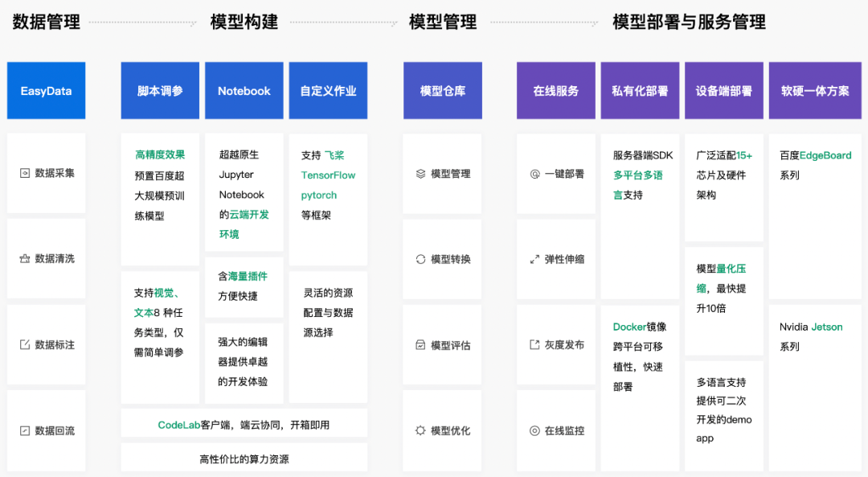Click the green 高精度效果 text
Screen dimensions: 868x477
point(160,154)
